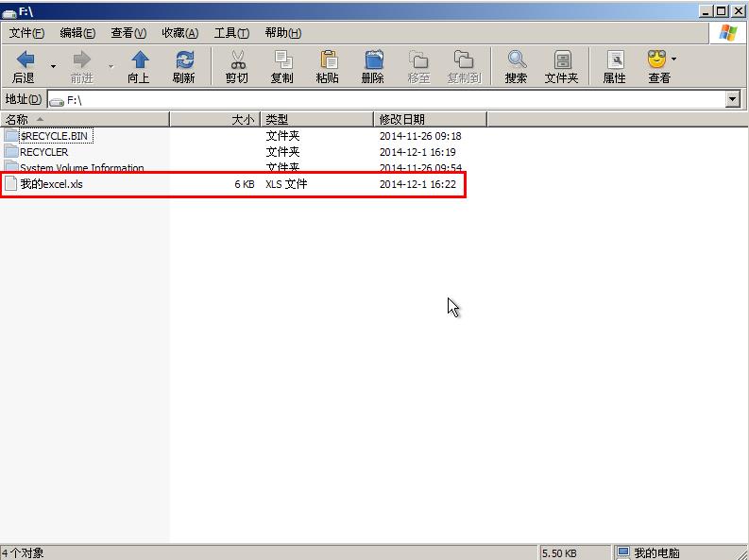Open the 编辑(E) menu
The width and height of the screenshot is (749, 560).
[x=77, y=33]
